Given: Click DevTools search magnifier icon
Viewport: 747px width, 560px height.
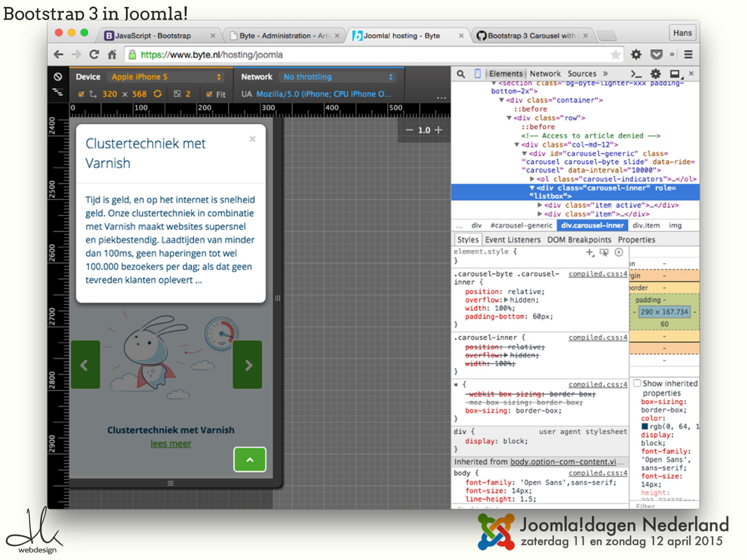Looking at the screenshot, I should (x=461, y=74).
